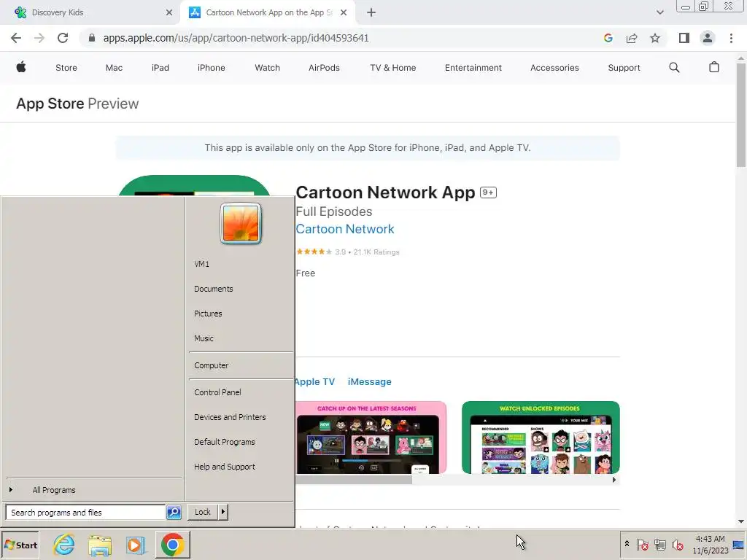This screenshot has height=560, width=747.
Task: Open AirPods in the Apple nav
Action: coord(324,68)
